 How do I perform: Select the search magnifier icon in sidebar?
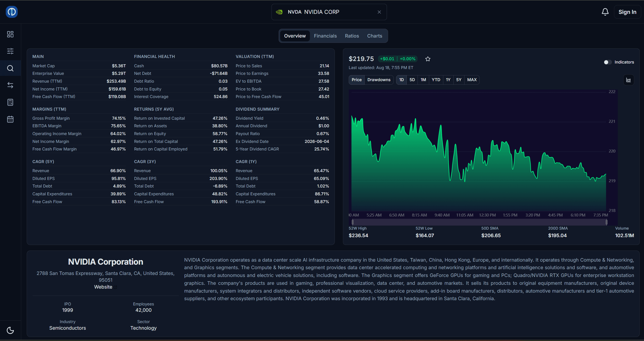pyautogui.click(x=10, y=68)
